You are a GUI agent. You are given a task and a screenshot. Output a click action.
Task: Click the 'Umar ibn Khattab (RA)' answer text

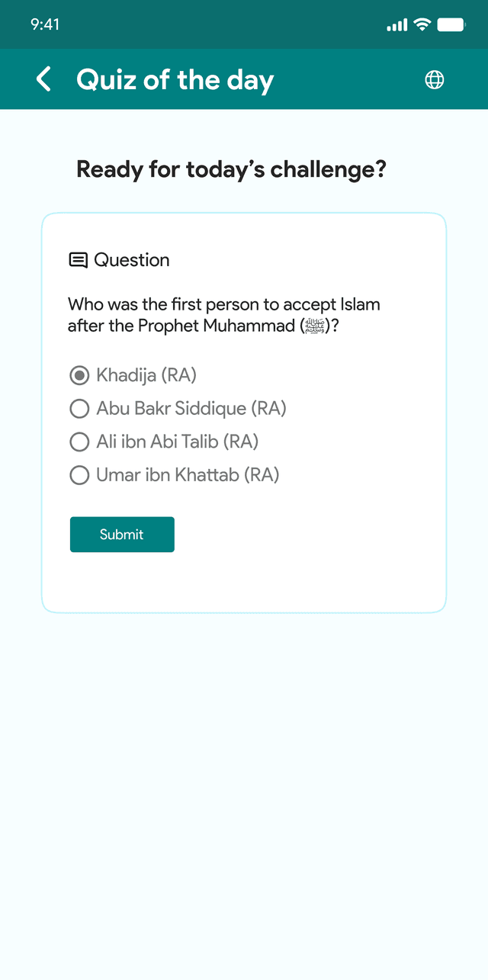pyautogui.click(x=188, y=475)
